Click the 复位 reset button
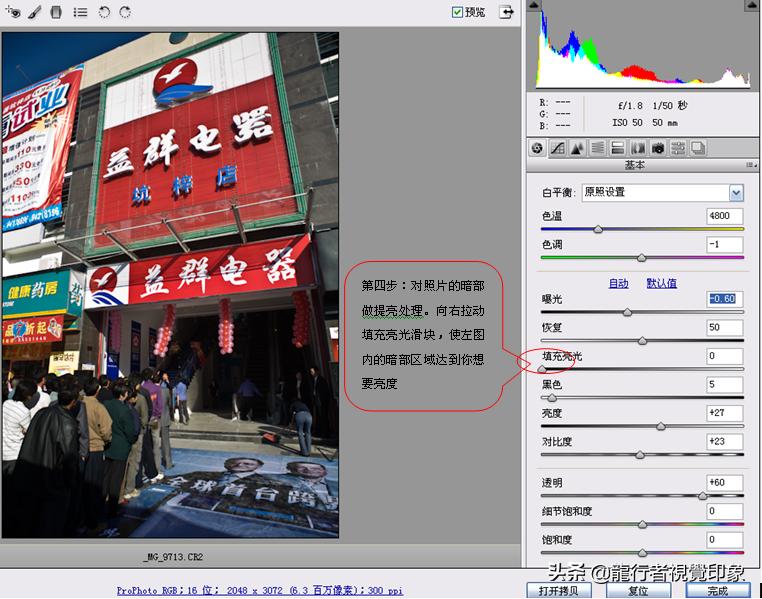The image size is (762, 599). [x=638, y=591]
